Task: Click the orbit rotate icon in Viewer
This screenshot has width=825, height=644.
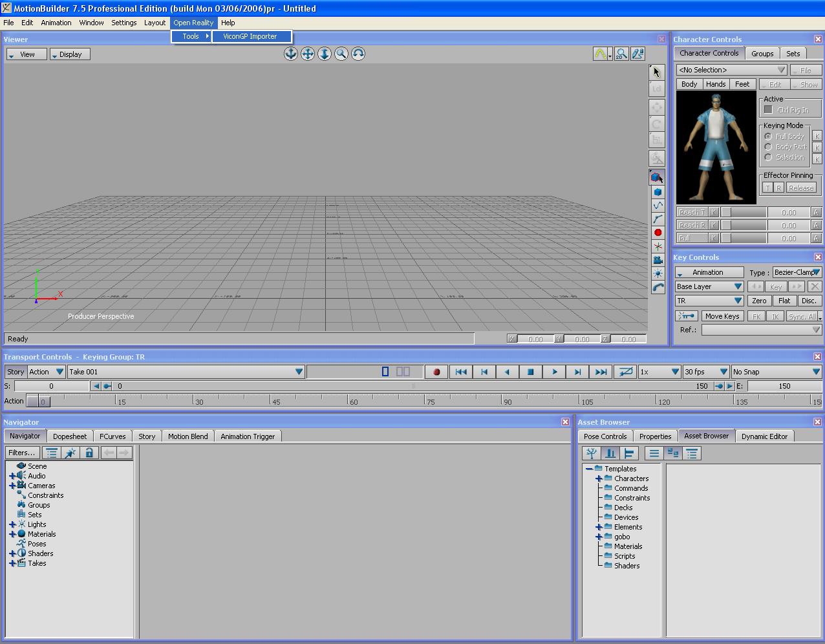Action: (x=358, y=54)
